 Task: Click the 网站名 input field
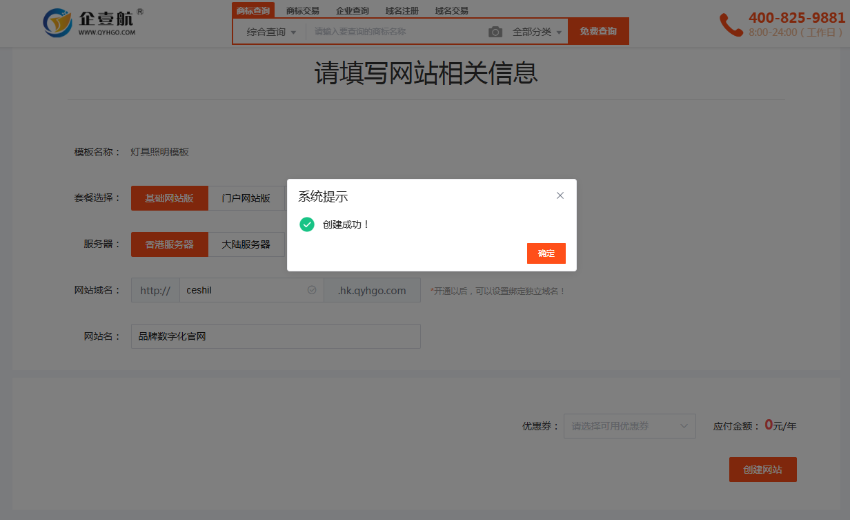tap(275, 336)
